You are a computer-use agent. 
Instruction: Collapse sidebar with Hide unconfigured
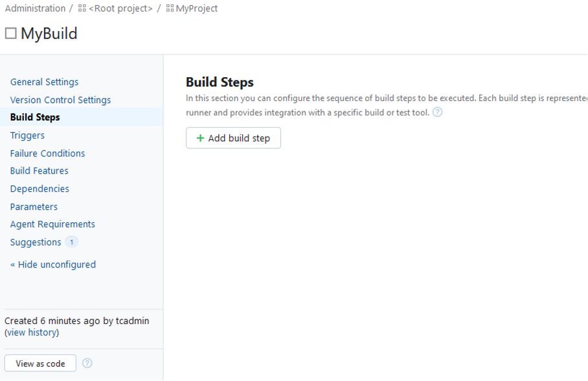coord(53,264)
